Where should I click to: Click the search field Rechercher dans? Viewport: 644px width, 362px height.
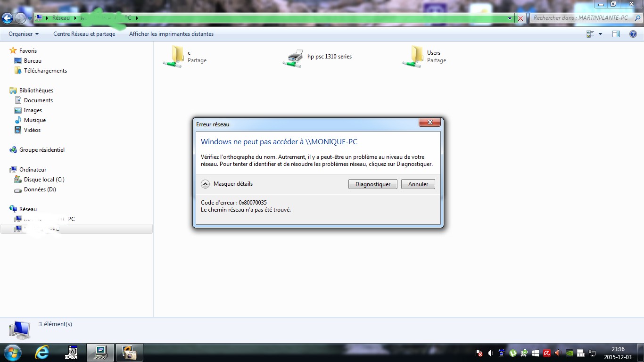[x=581, y=18]
